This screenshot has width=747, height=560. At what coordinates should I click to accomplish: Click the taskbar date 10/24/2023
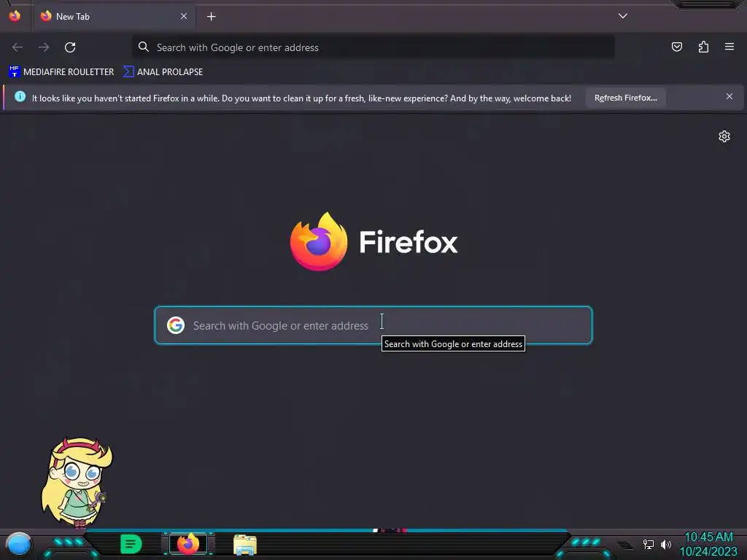(708, 551)
